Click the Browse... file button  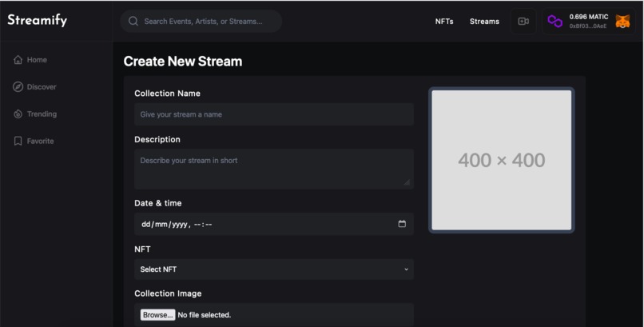pos(157,315)
